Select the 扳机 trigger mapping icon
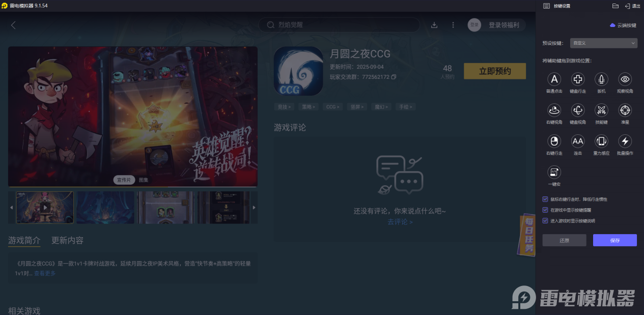The width and height of the screenshot is (644, 315). 601,80
